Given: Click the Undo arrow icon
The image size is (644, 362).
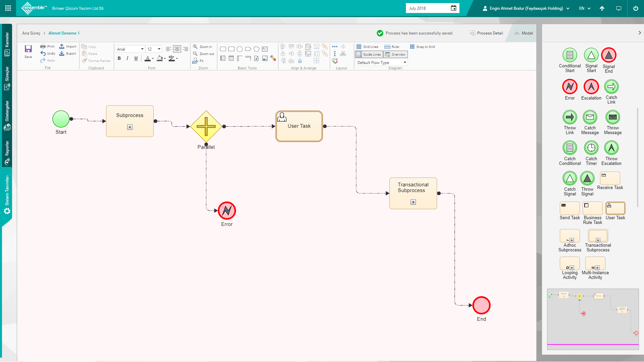Looking at the screenshot, I should tap(43, 53).
